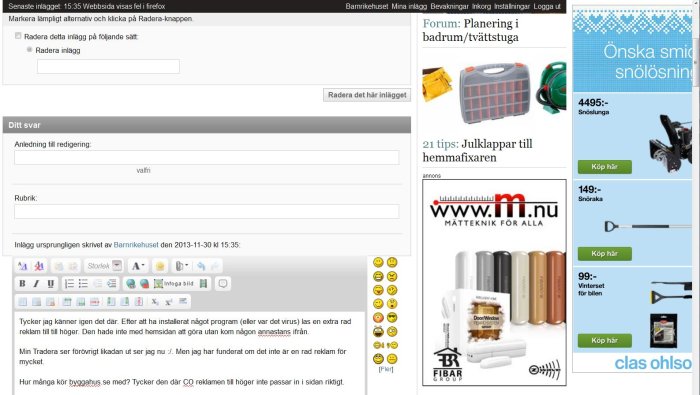Viewport: 700px width, 395px height.
Task: Insert the sunglasses cool smiley
Action: 392,317
